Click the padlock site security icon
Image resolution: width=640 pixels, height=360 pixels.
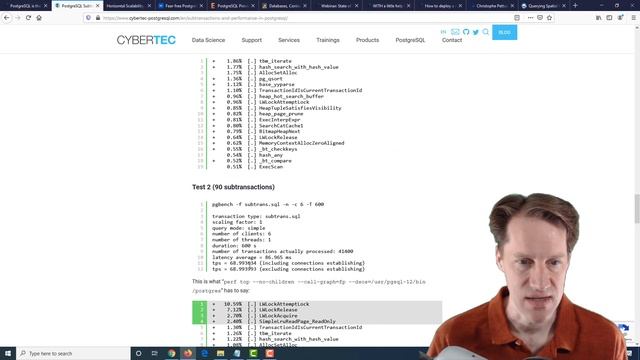[98, 18]
